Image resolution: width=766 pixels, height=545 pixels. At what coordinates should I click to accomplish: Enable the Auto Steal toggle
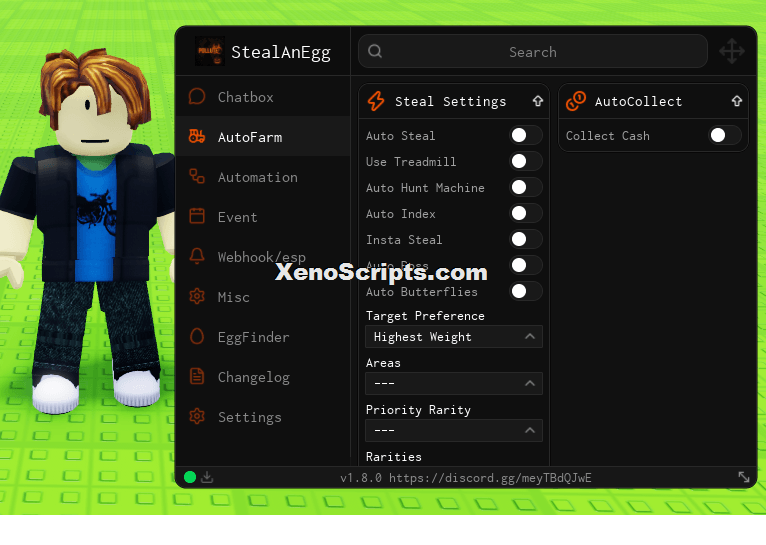[526, 135]
